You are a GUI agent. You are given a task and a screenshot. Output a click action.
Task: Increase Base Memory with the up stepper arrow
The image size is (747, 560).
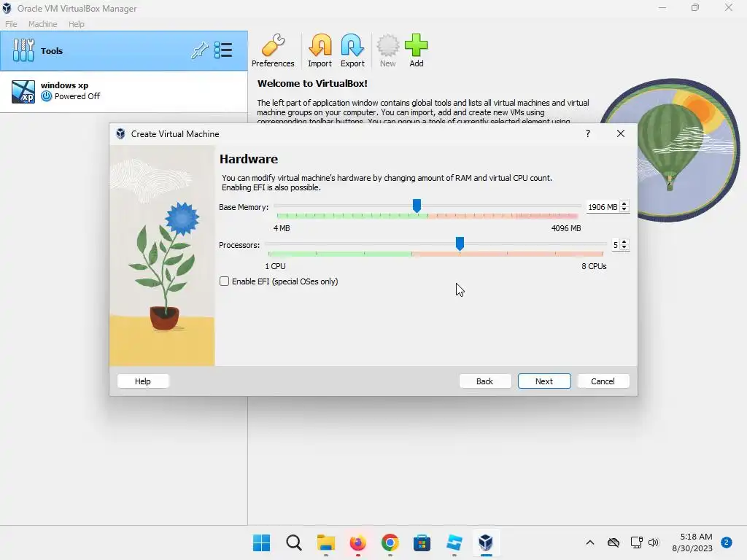pos(624,204)
